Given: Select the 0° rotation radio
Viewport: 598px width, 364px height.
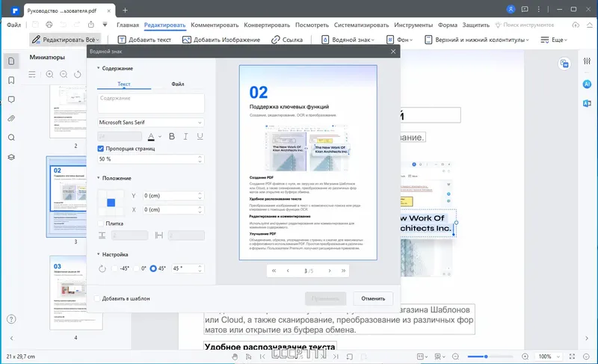Looking at the screenshot, I should (136, 268).
